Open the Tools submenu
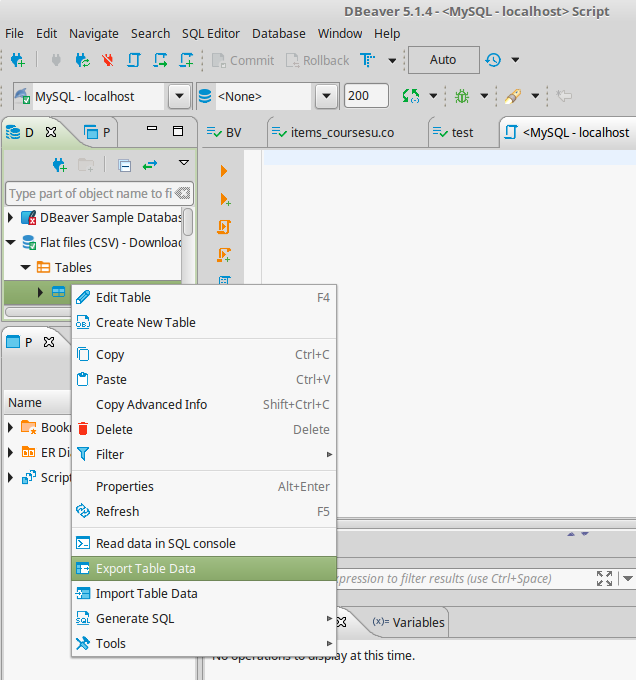 204,644
